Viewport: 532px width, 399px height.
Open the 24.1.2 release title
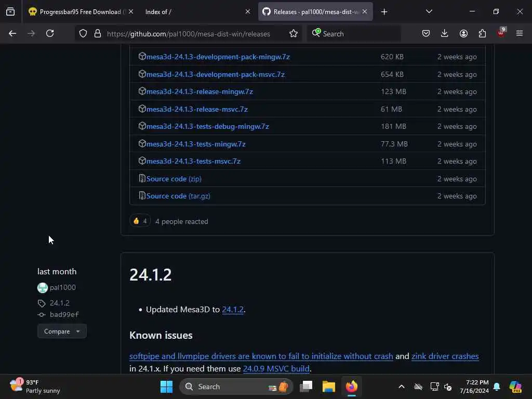[150, 275]
